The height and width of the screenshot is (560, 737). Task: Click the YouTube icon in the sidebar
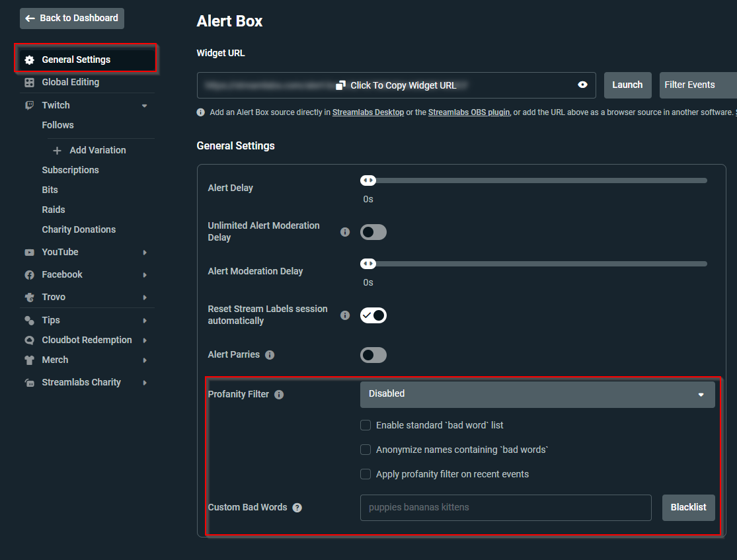click(28, 252)
